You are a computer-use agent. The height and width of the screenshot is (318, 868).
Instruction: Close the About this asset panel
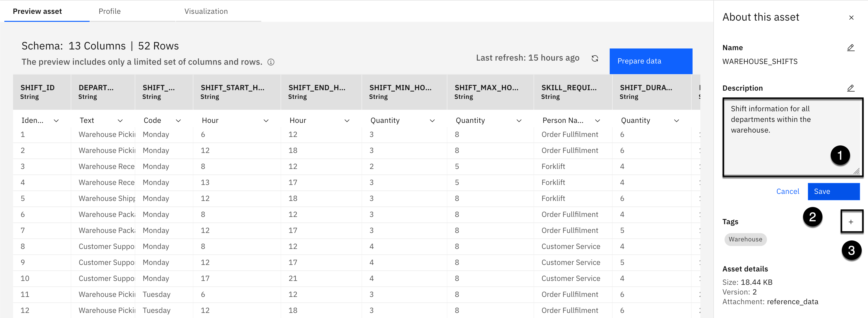(851, 17)
